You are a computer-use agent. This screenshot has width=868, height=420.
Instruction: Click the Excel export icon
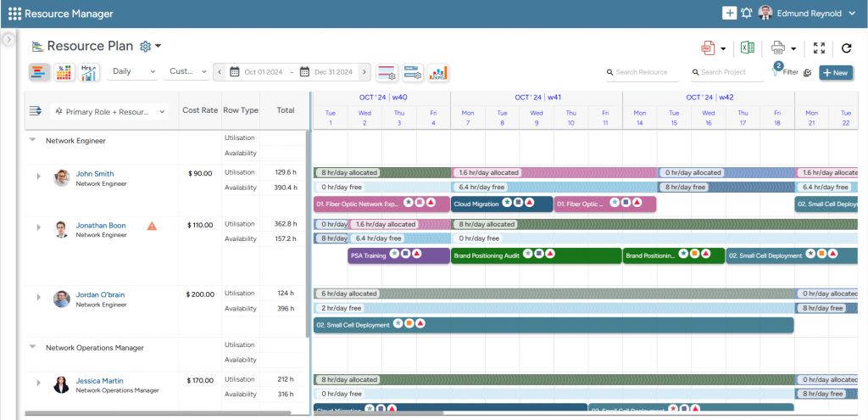(x=747, y=48)
